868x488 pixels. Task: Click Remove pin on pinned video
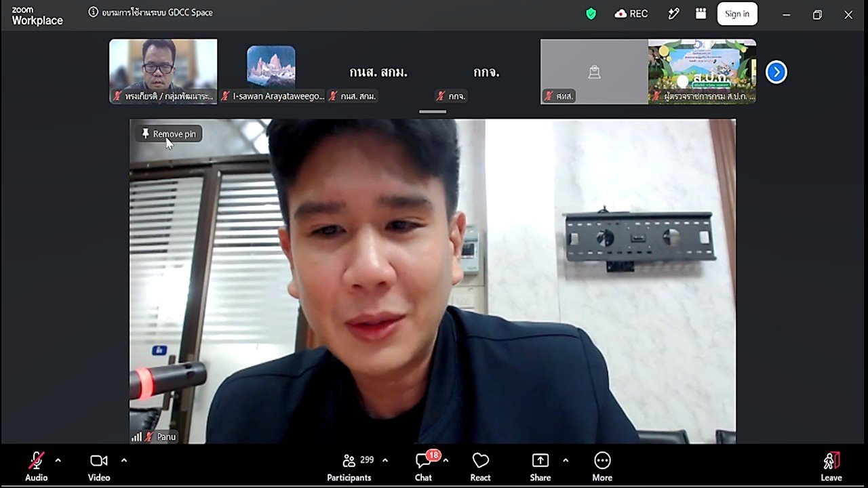169,134
